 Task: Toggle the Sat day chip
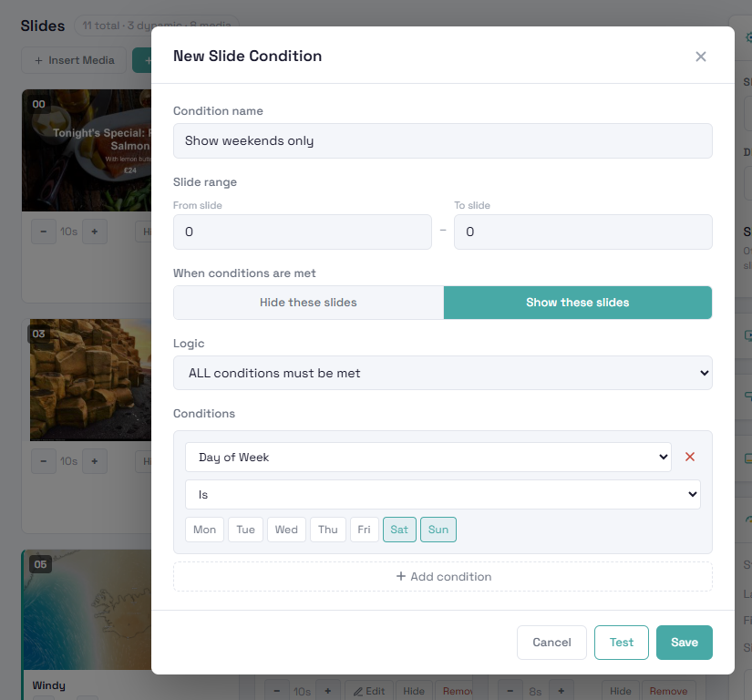[399, 530]
